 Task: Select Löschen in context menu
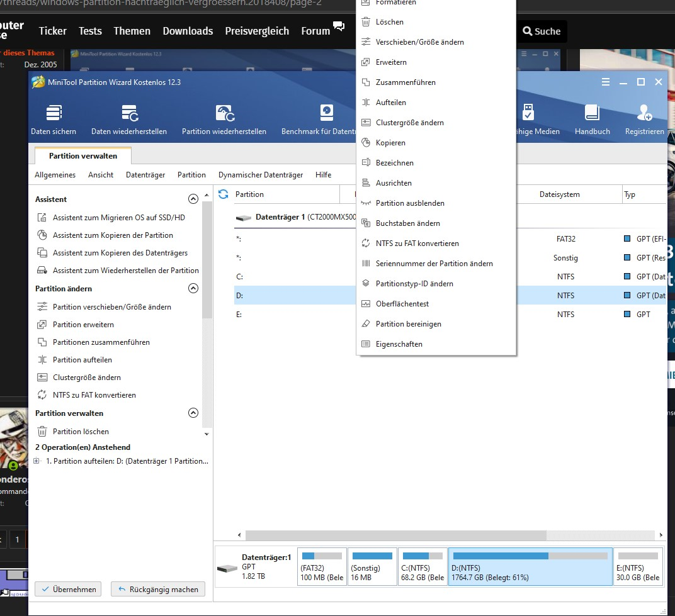pyautogui.click(x=436, y=22)
